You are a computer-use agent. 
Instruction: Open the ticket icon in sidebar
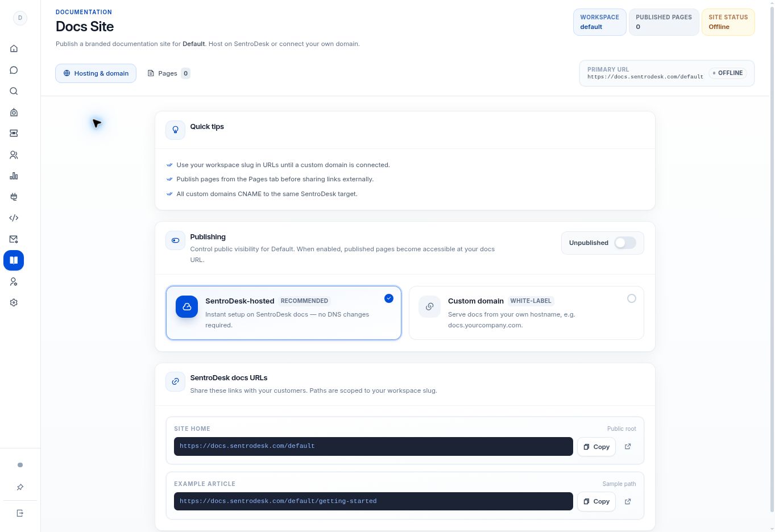tap(14, 133)
